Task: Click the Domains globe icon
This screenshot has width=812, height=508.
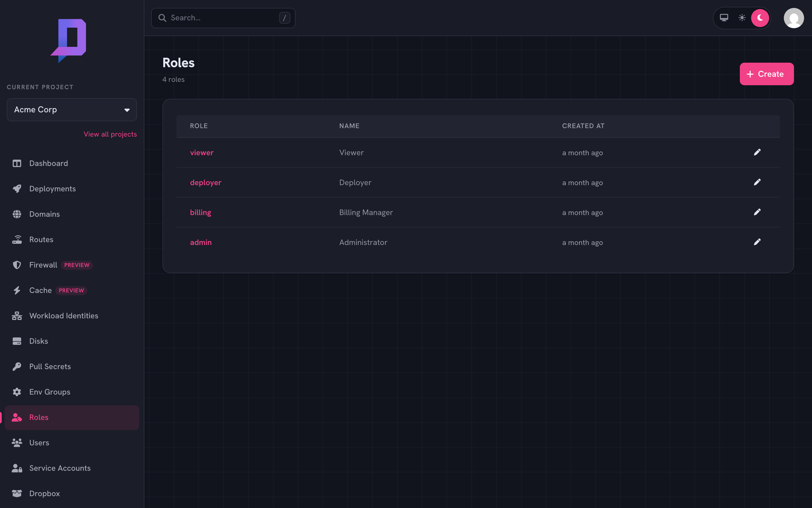Action: [17, 214]
